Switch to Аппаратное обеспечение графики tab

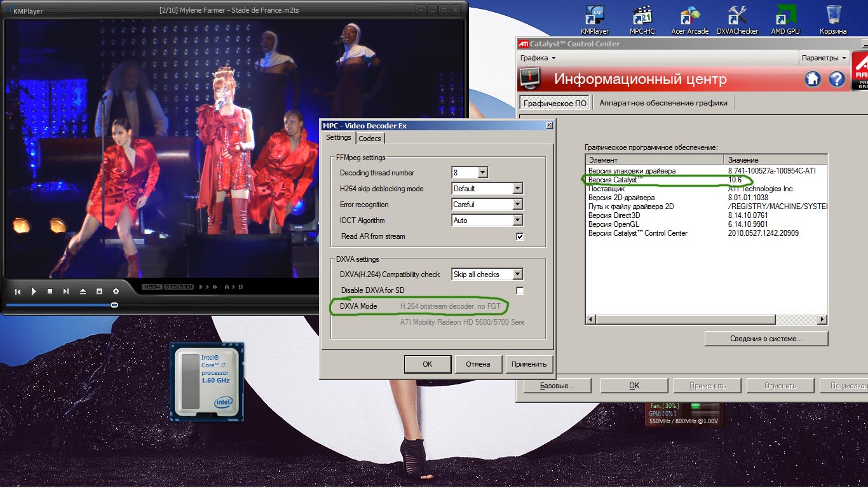pos(663,103)
